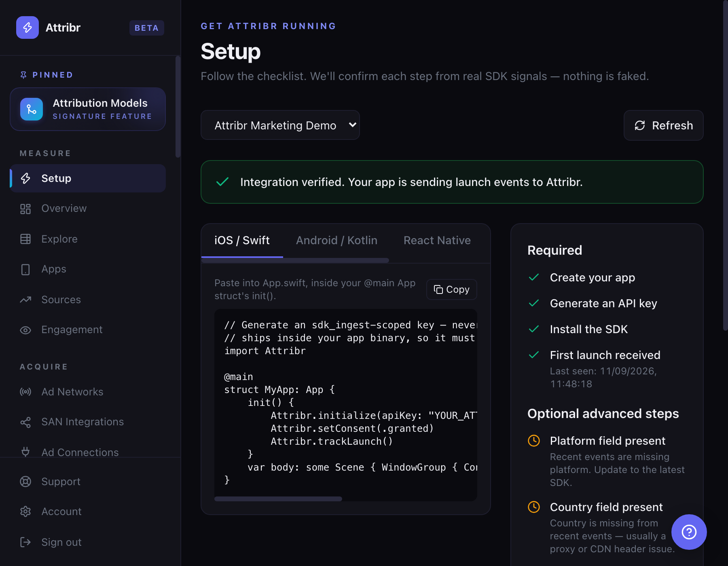Click the Setup page heading
This screenshot has width=728, height=566.
pyautogui.click(x=231, y=51)
